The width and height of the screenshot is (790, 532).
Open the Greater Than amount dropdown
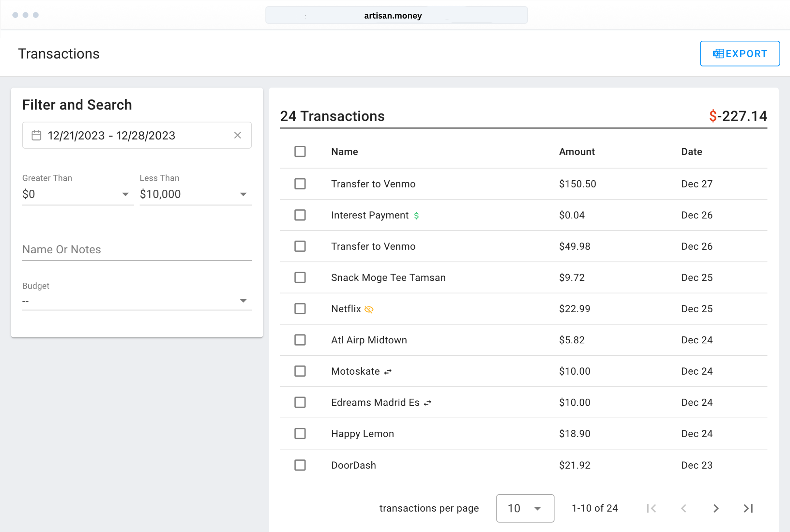click(77, 194)
